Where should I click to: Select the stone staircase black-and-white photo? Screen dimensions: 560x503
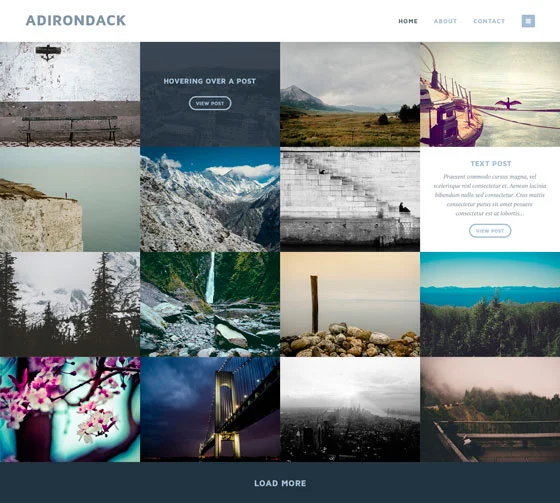(350, 199)
